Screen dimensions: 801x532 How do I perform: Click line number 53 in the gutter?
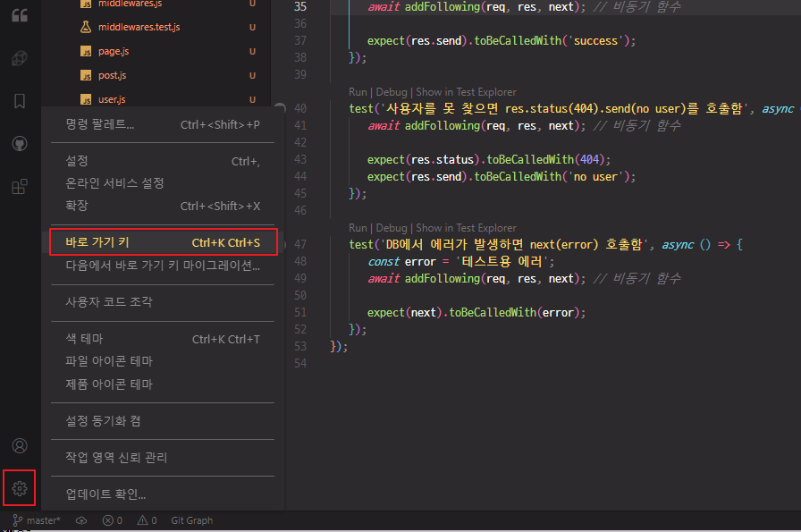300,347
